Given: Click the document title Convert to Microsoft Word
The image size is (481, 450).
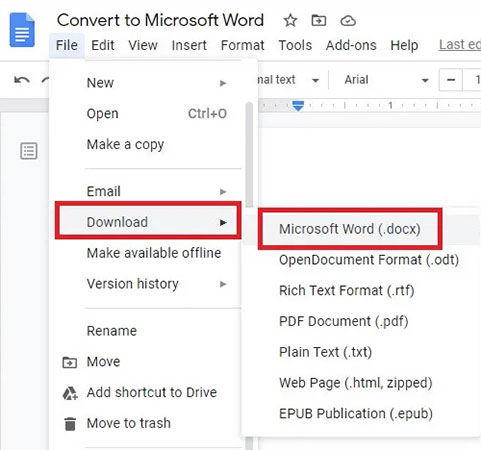Looking at the screenshot, I should point(160,20).
